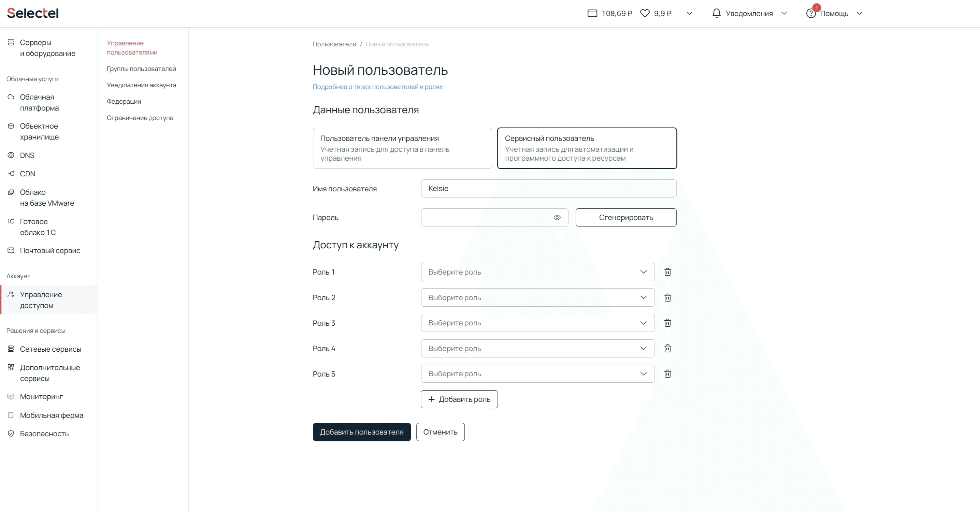Click the trash icon next to Роль 3
The height and width of the screenshot is (513, 980).
(667, 323)
